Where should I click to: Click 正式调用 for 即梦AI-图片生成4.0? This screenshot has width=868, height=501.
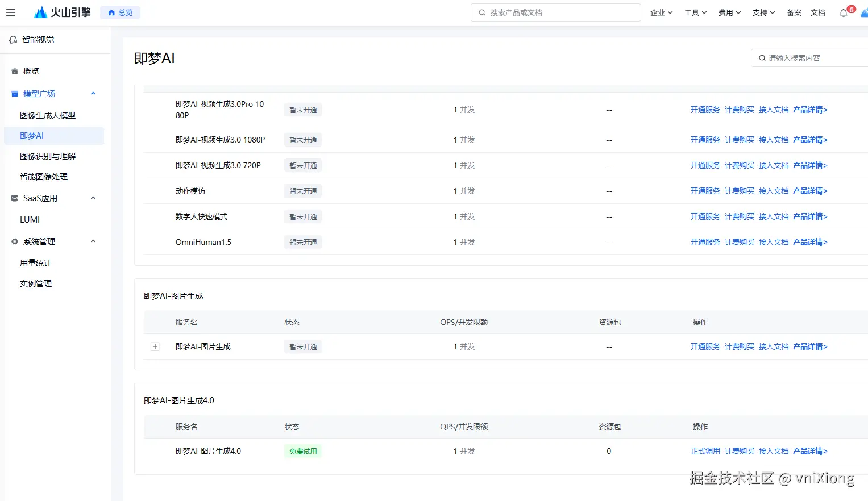click(x=705, y=451)
